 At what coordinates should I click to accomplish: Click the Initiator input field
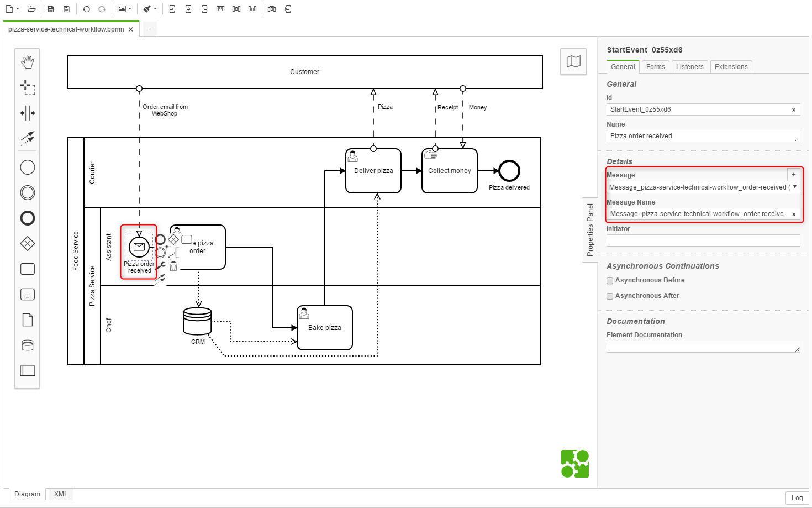click(x=703, y=240)
